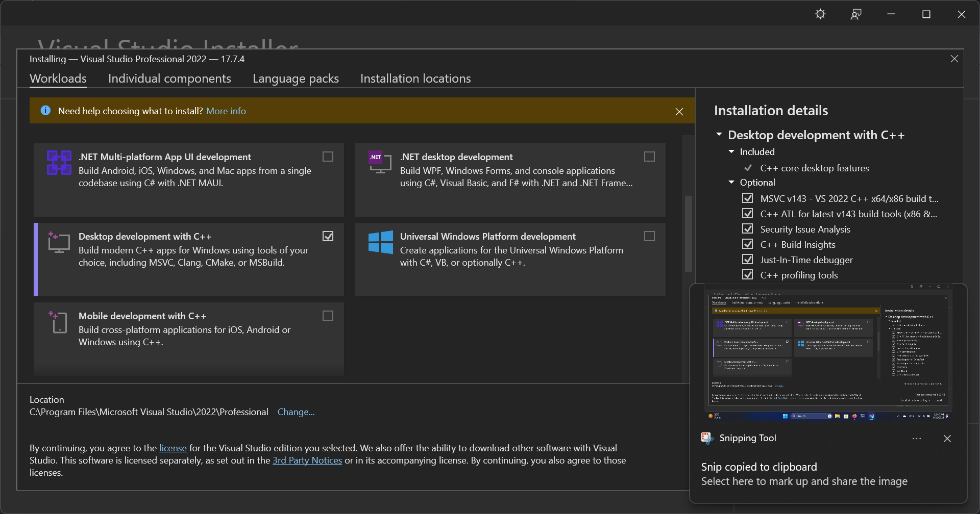980x514 pixels.
Task: Click Select here to mark up and share
Action: [804, 481]
